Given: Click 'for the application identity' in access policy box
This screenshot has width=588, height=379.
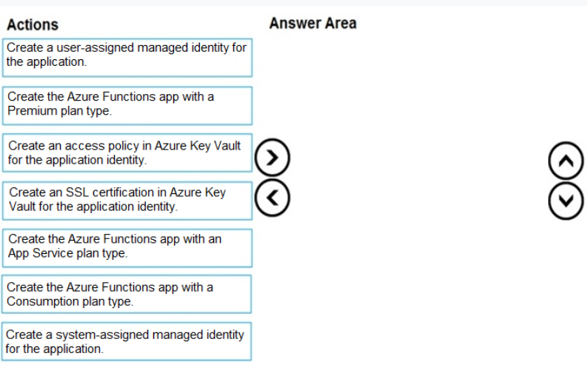Looking at the screenshot, I should [76, 160].
